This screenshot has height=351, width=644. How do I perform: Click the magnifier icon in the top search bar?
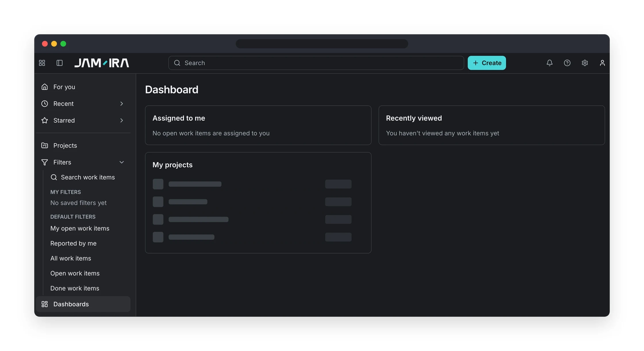point(177,63)
